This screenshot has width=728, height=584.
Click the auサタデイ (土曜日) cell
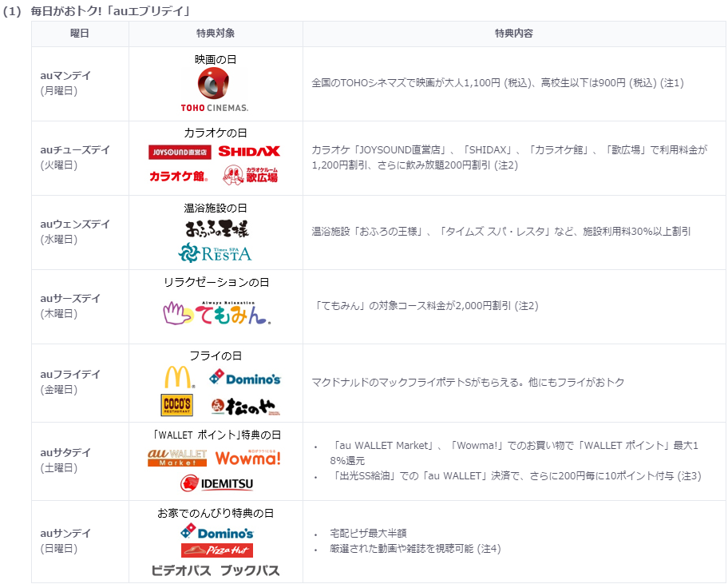(x=80, y=461)
